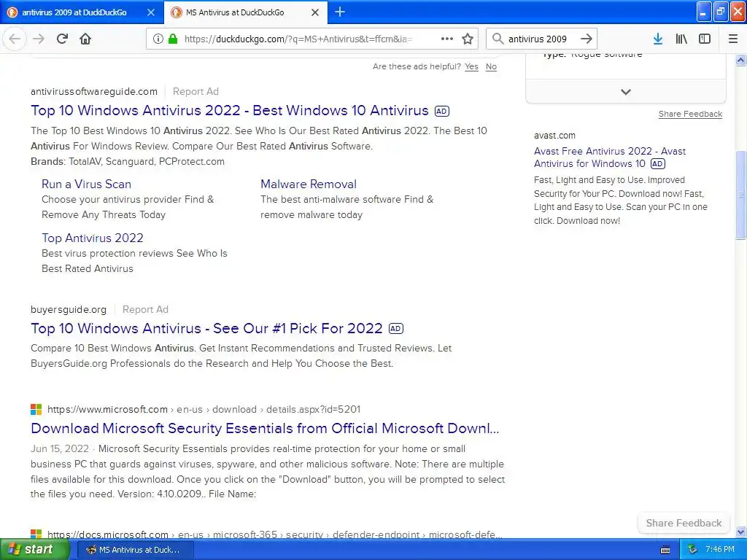Image resolution: width=747 pixels, height=560 pixels.
Task: Open the 'Top Antivirus 2022' sublink
Action: (x=93, y=238)
